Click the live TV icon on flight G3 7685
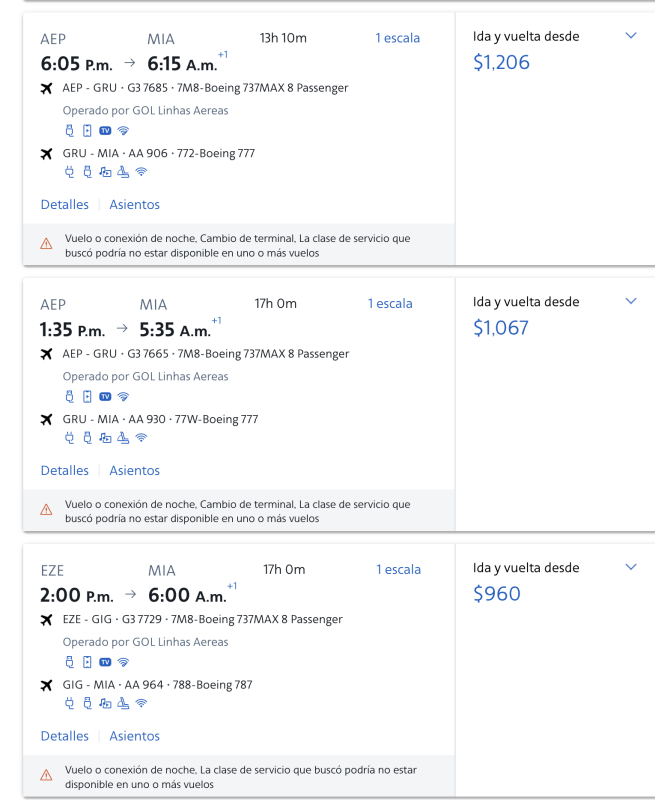 pos(105,131)
